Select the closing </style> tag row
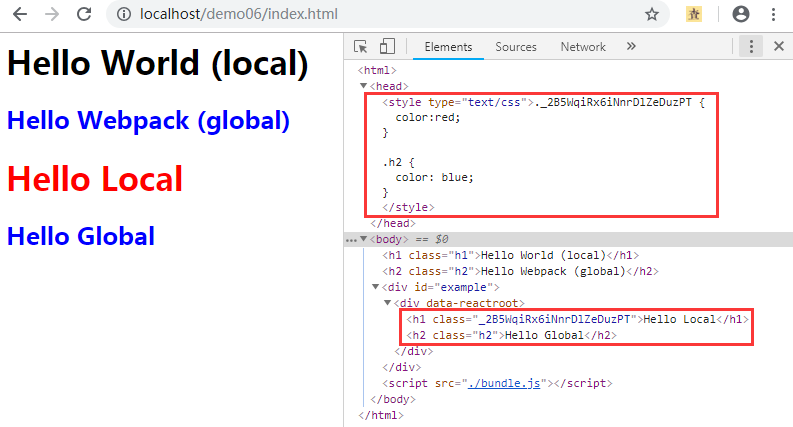Viewport: 793px width, 427px height. [408, 207]
